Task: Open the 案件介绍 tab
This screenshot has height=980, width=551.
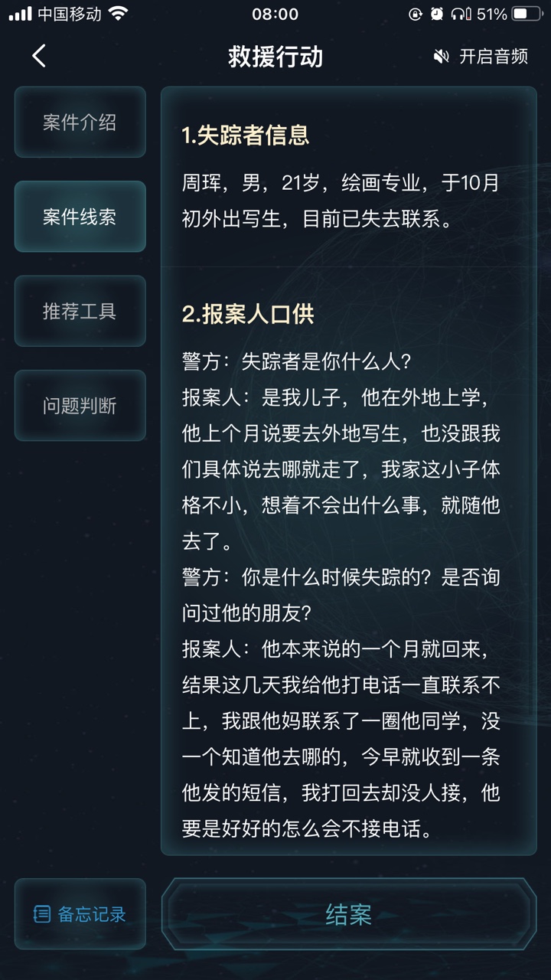Action: [x=80, y=122]
